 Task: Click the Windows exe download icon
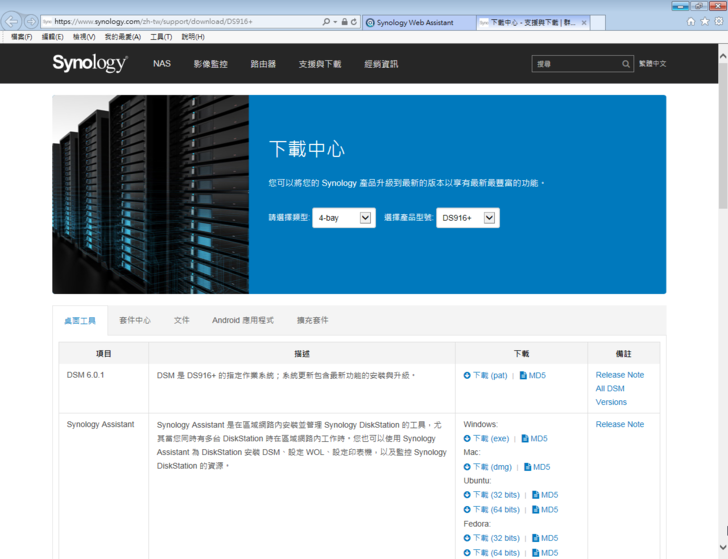tap(467, 439)
